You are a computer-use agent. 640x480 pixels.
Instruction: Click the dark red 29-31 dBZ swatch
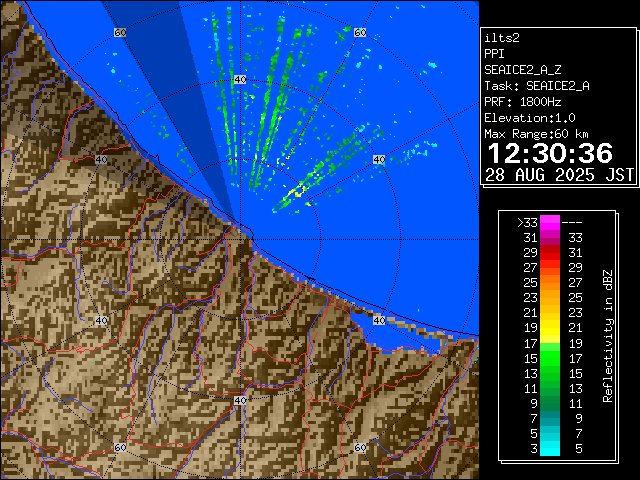click(x=550, y=253)
